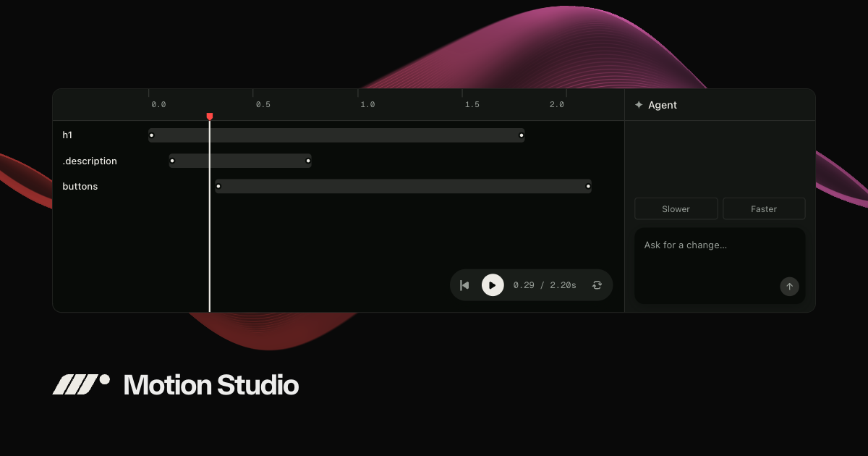Click the Slower button
Viewport: 868px width, 456px height.
click(676, 208)
